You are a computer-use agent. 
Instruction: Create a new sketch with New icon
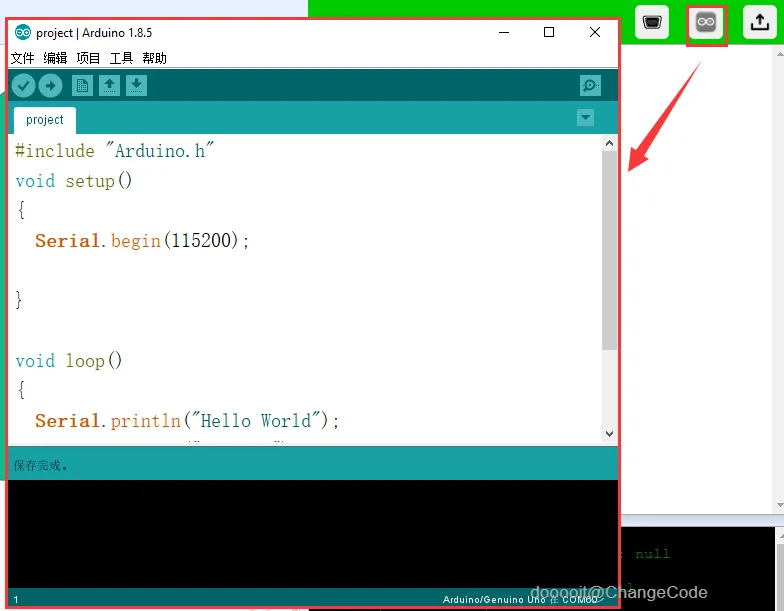pos(82,86)
